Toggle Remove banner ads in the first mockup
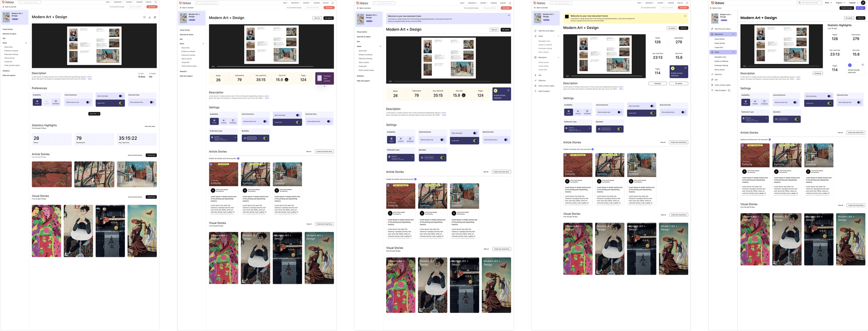 tap(88, 102)
